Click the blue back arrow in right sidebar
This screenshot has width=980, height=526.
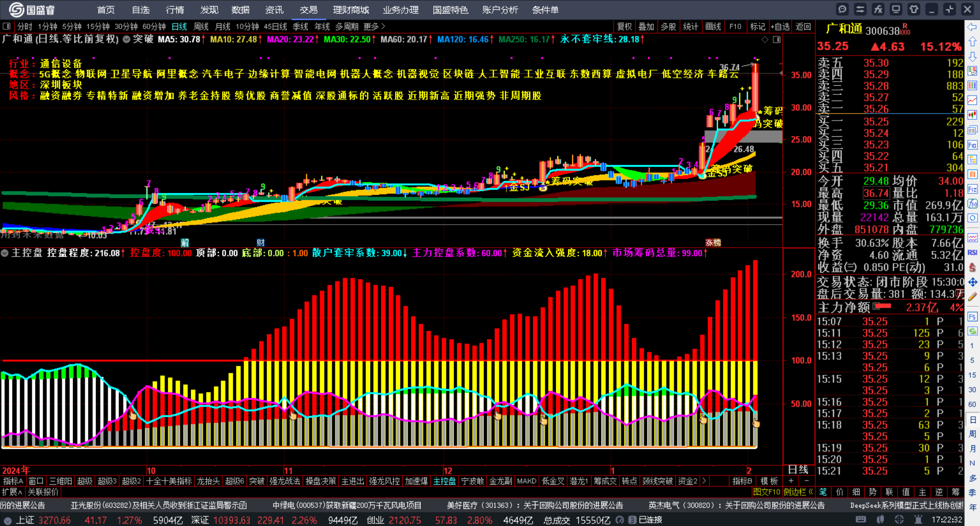(972, 27)
